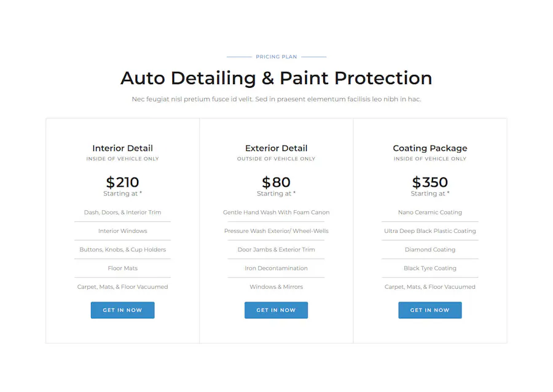Image resolution: width=553 pixels, height=392 pixels.
Task: Select the Coating Package plan title
Action: point(430,148)
